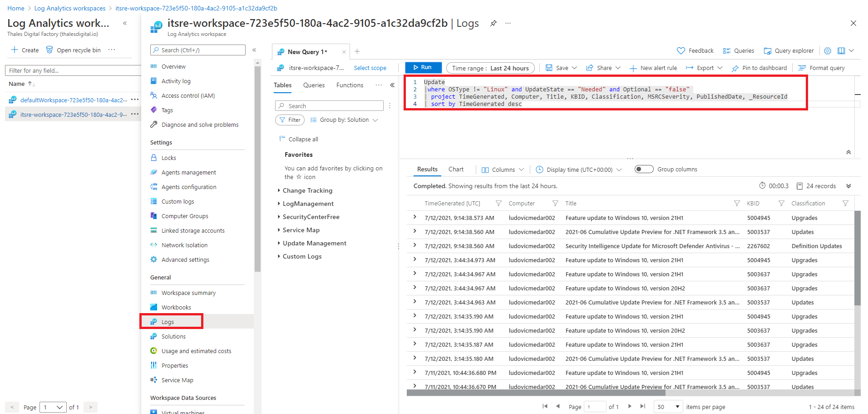Collapse the resource menu chevrons
This screenshot has width=868, height=414.
pyautogui.click(x=254, y=50)
